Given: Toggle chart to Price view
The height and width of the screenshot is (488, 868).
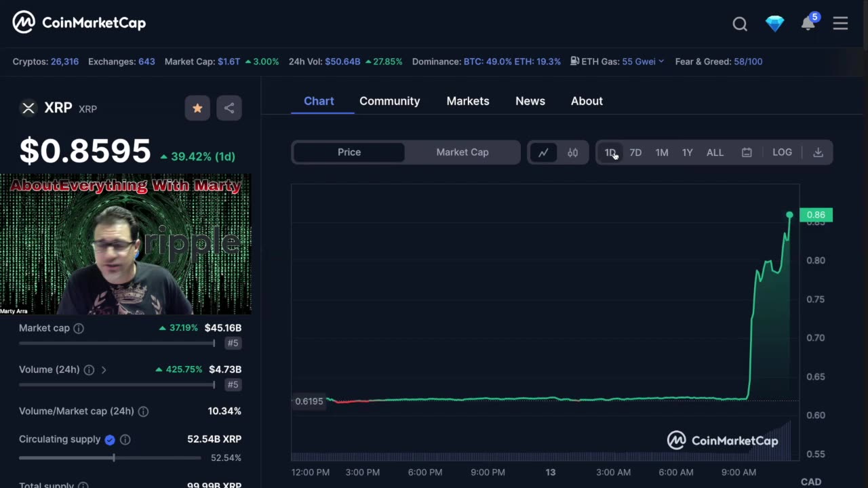Looking at the screenshot, I should (349, 152).
